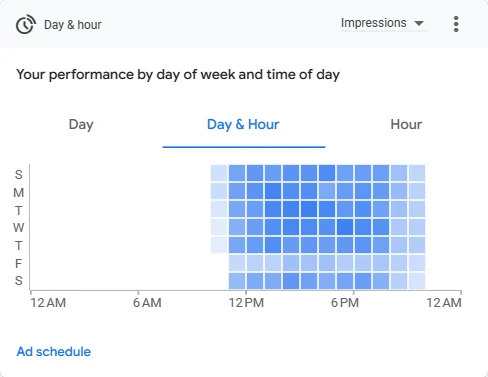Click the Saturday cell at 6 PM
This screenshot has width=488, height=377.
point(363,281)
